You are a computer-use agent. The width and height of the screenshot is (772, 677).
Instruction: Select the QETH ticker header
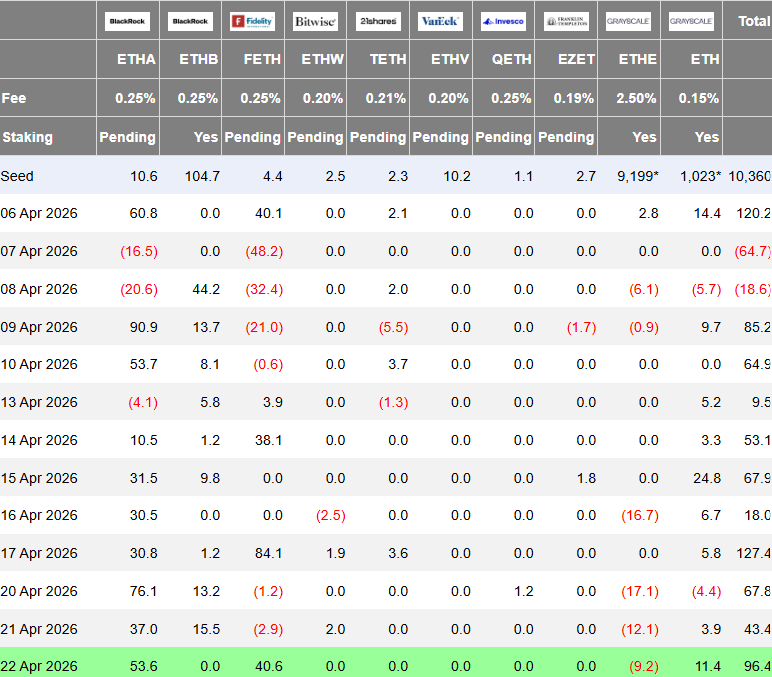512,59
